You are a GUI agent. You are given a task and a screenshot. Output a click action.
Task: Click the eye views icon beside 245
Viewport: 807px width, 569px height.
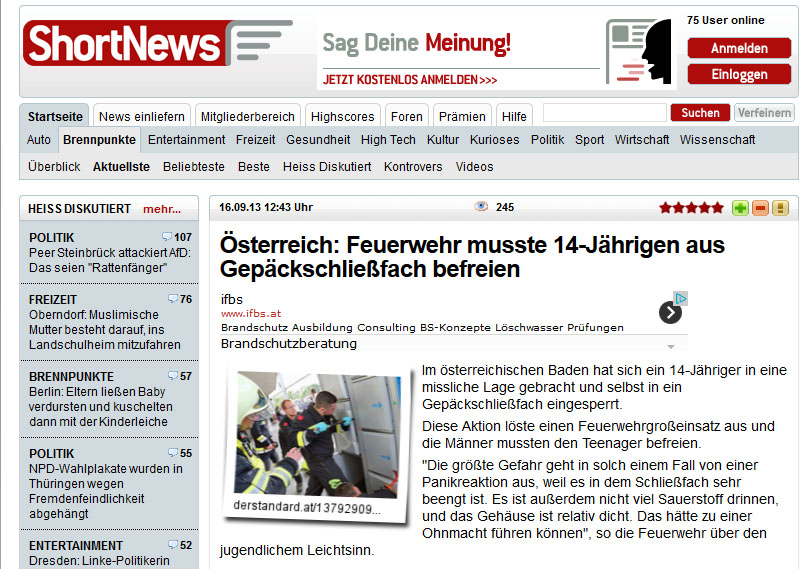481,206
